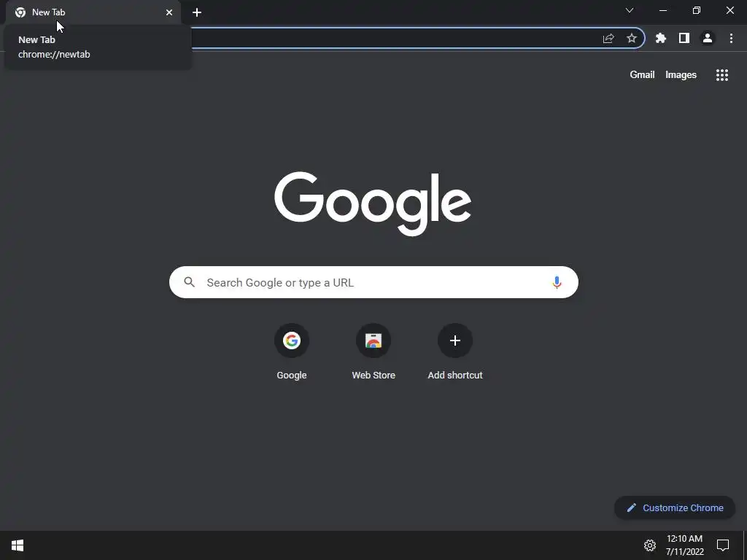
Task: Add a new shortcut tile
Action: click(455, 352)
